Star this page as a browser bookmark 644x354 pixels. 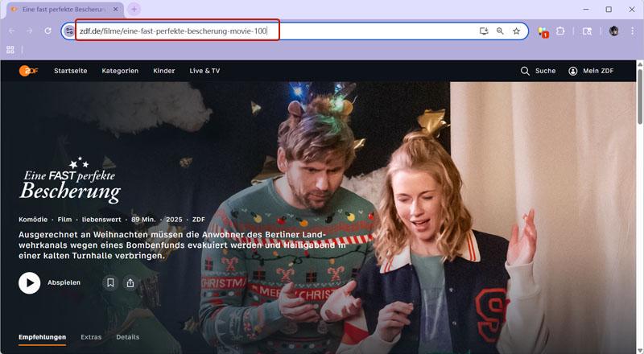point(516,31)
